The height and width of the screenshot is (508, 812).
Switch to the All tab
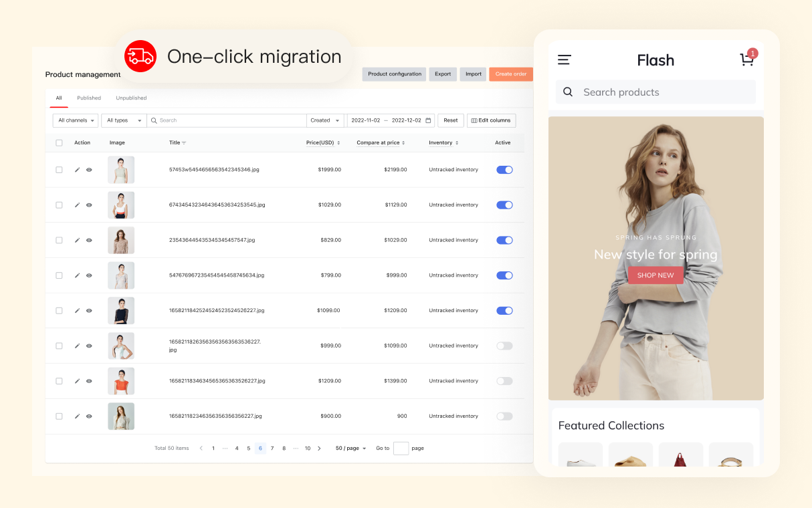click(59, 98)
